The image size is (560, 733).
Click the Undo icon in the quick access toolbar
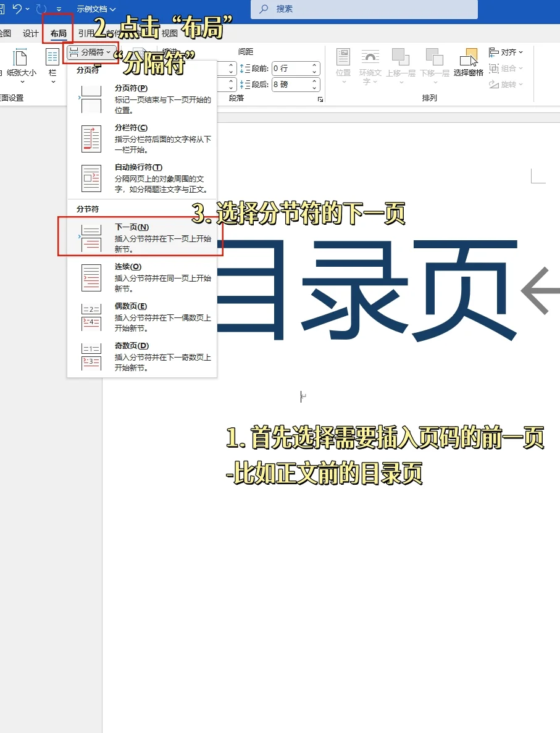[19, 9]
